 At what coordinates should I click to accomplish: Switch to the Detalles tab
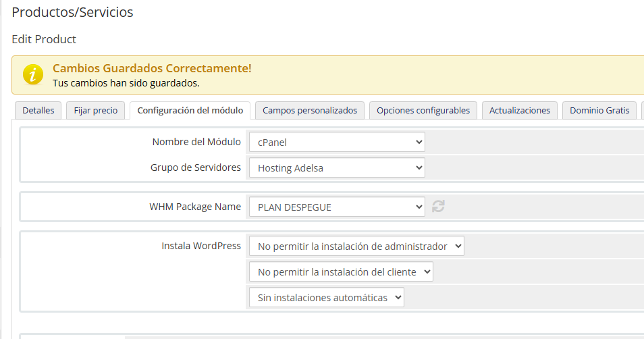coord(38,111)
